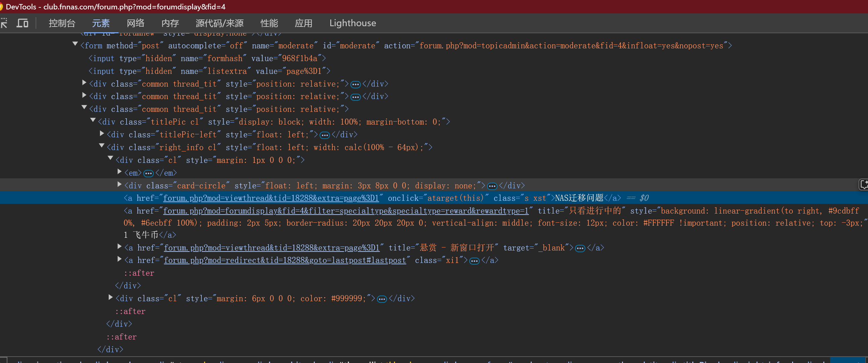
Task: Click ellipsis badge in second thread_tit div
Action: pos(355,97)
